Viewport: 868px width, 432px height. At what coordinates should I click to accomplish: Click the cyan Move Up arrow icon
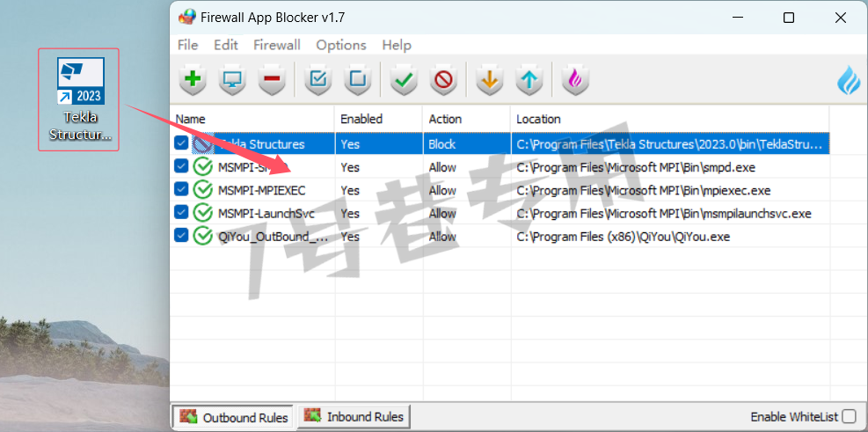[x=529, y=79]
